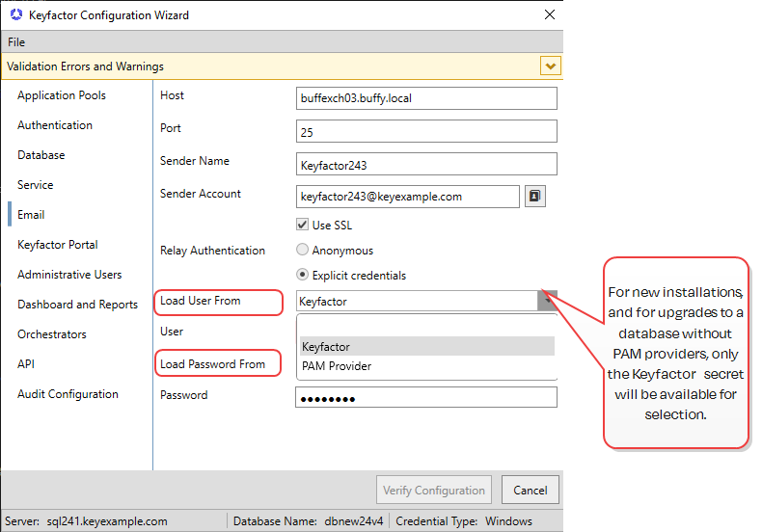This screenshot has width=762, height=532.
Task: Click the address book icon beside Sender Account
Action: click(x=534, y=197)
